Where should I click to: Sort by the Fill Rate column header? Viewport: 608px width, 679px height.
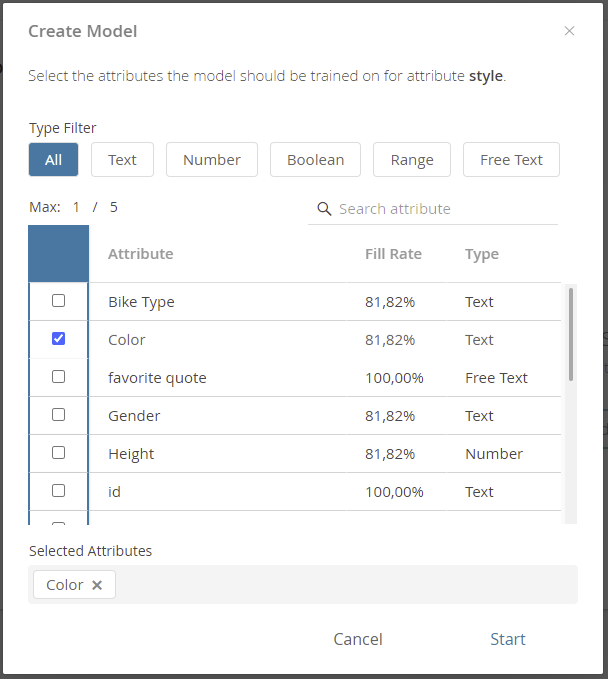pos(393,254)
